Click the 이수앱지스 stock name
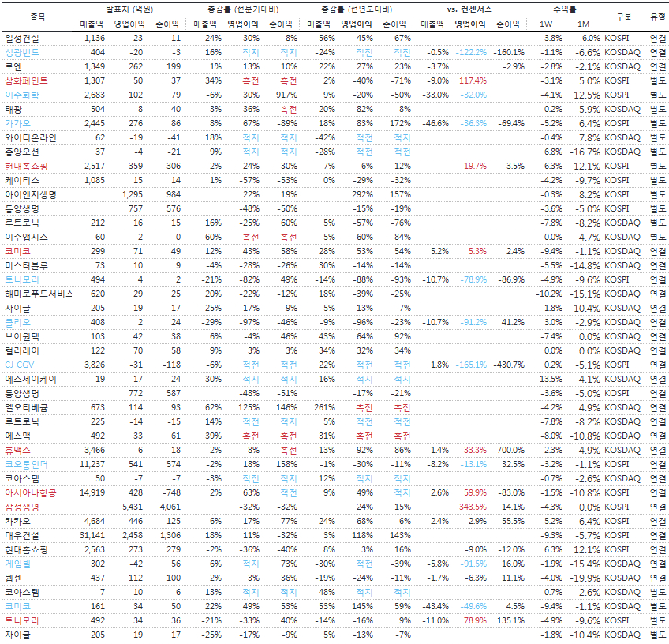669x644 pixels. coord(27,238)
